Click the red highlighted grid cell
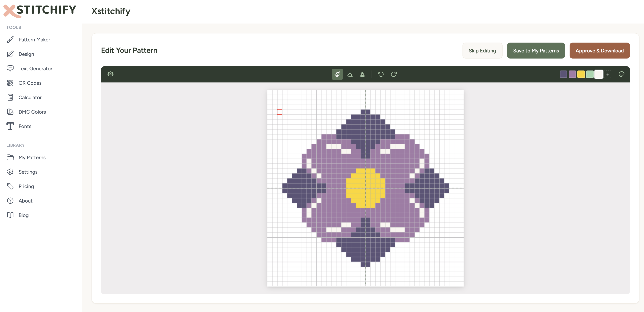This screenshot has width=644, height=312. [x=279, y=112]
